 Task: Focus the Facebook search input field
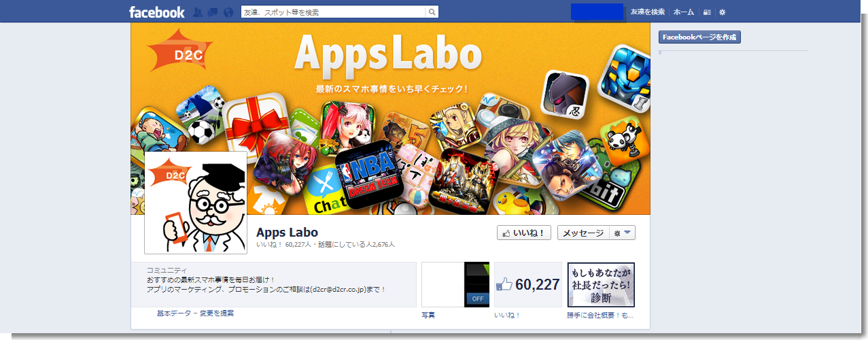pos(333,12)
